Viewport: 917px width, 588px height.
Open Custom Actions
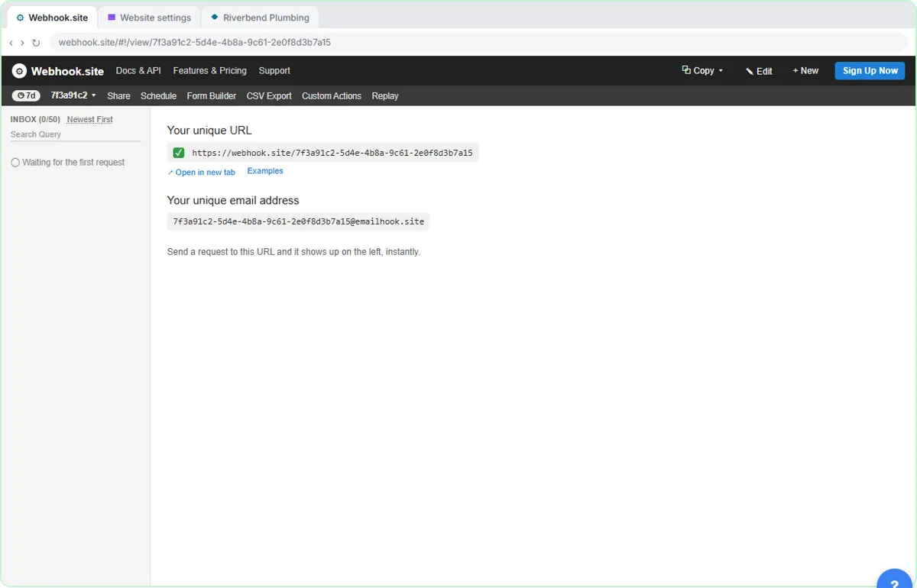(x=332, y=96)
